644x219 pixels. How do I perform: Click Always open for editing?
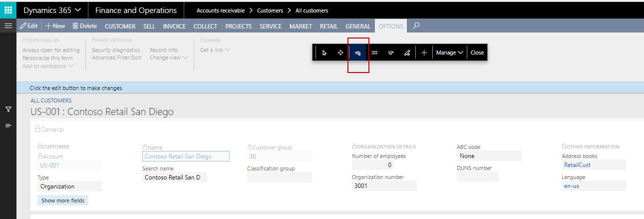tap(51, 50)
